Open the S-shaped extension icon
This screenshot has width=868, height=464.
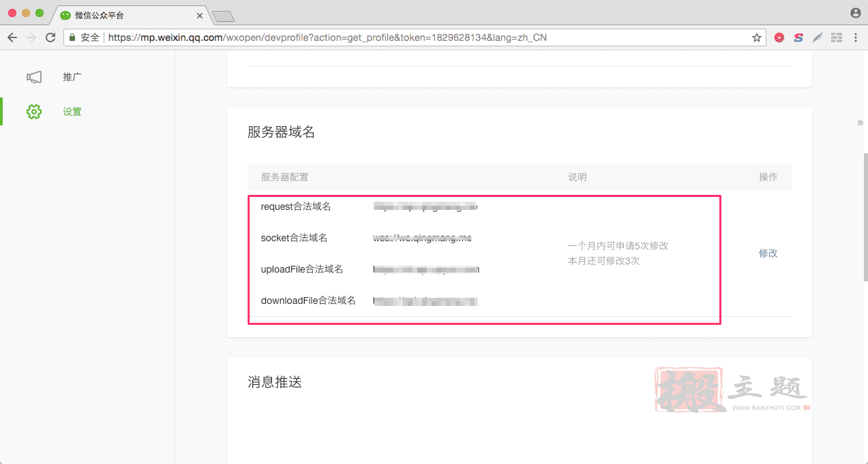click(798, 37)
